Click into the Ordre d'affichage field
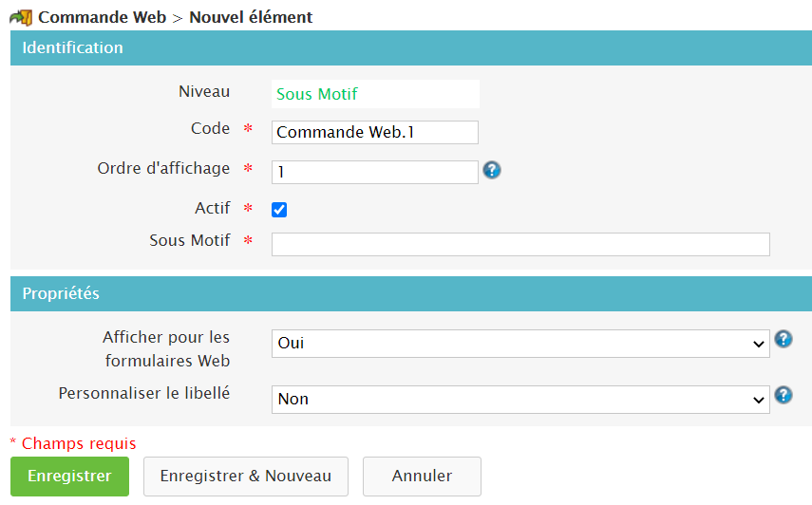The width and height of the screenshot is (812, 505). click(375, 172)
